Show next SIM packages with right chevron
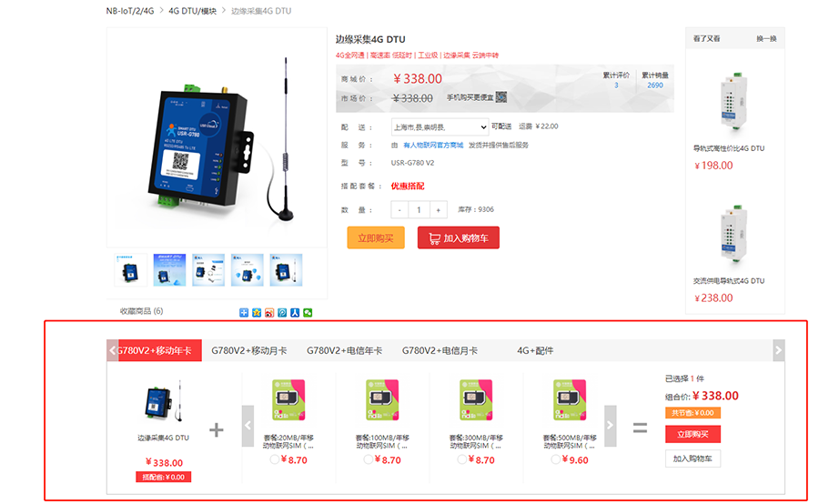This screenshot has height=504, width=819. [x=610, y=426]
